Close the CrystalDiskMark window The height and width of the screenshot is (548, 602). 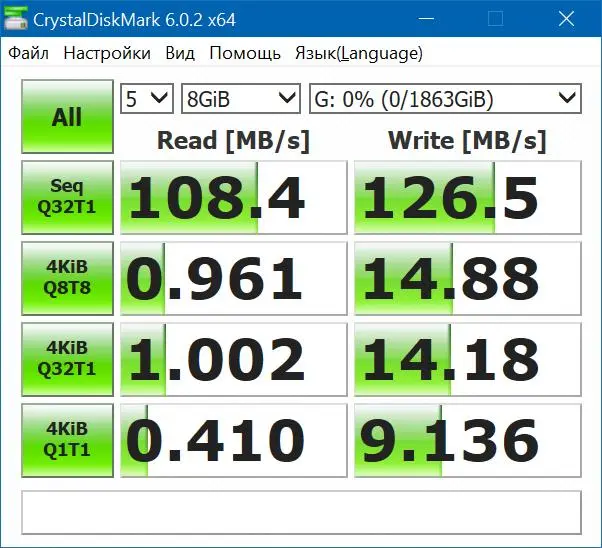566,18
